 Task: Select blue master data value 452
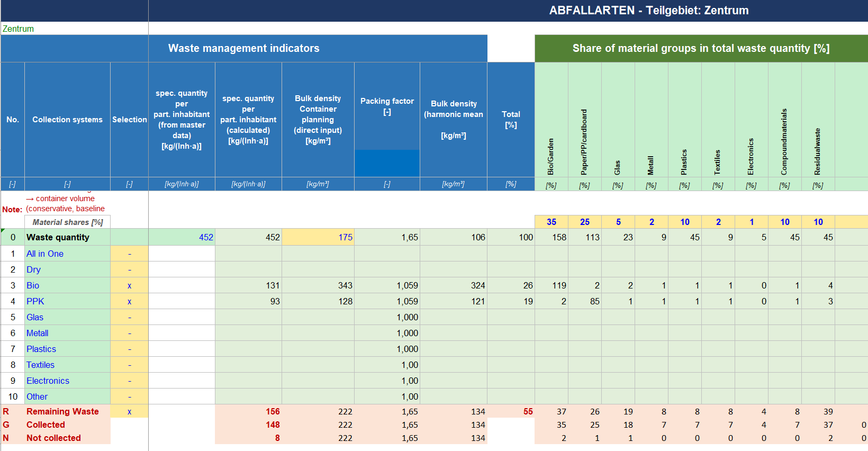tap(182, 237)
